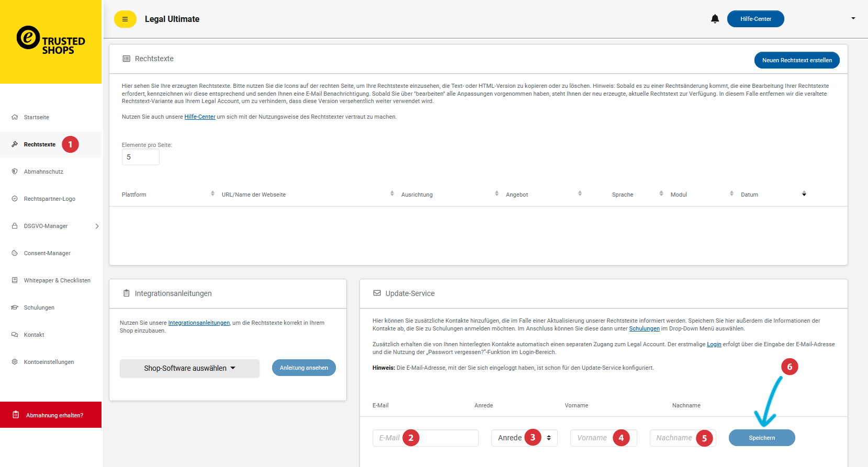Click the Vorname input field
The image size is (868, 467).
coord(604,438)
